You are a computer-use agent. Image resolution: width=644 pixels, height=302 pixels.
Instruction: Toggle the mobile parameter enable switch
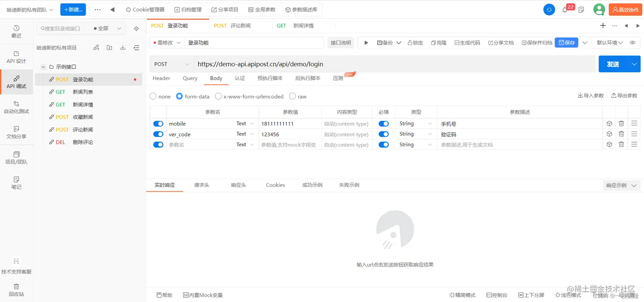point(158,123)
